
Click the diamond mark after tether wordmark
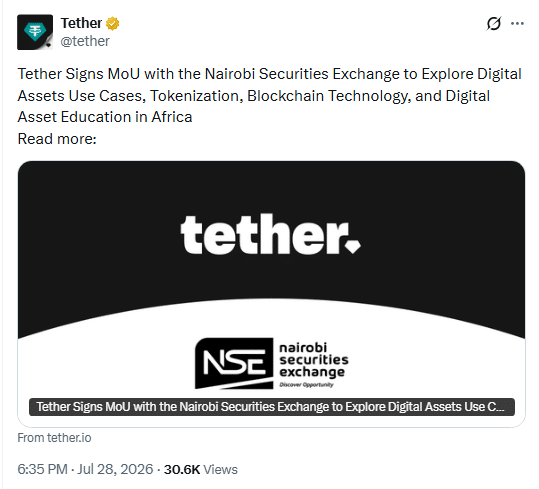pos(353,246)
